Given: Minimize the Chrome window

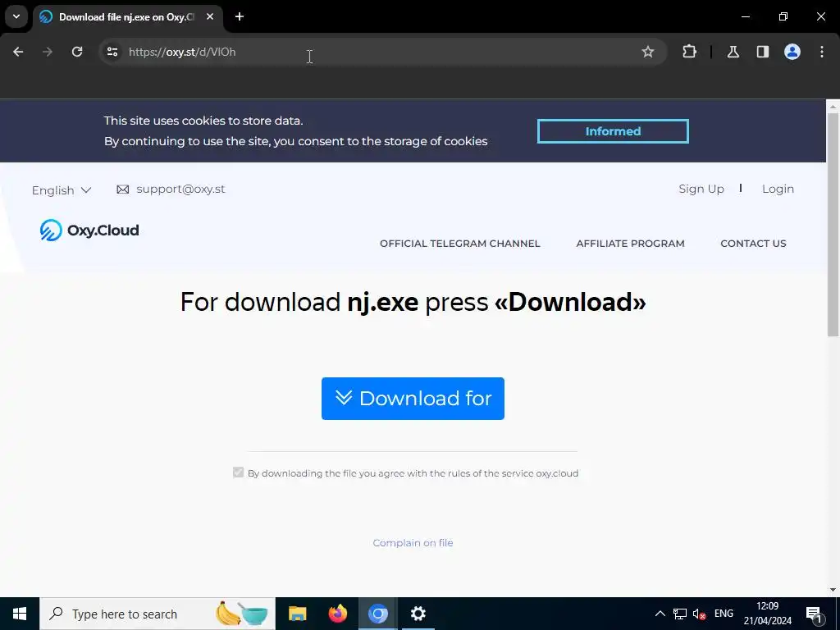Looking at the screenshot, I should pyautogui.click(x=745, y=16).
